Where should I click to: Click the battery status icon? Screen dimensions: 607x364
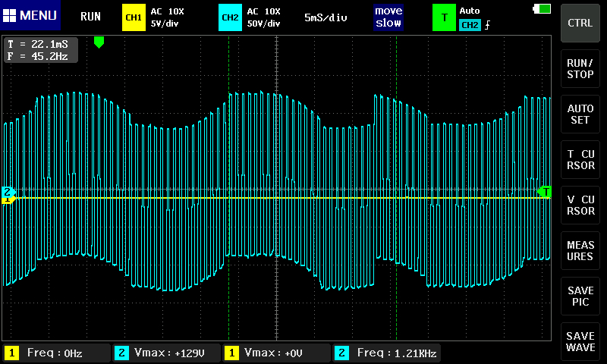pos(543,9)
